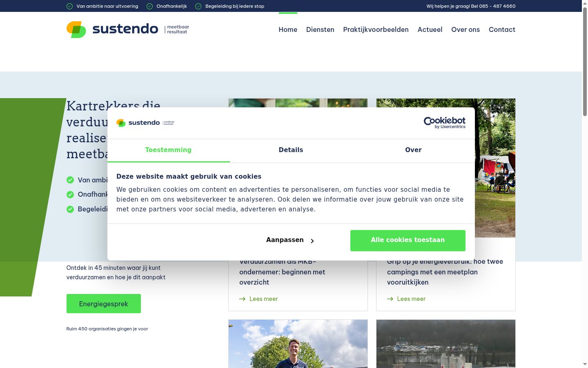Viewport: 588px width, 368px height.
Task: Click the Aanpassen button
Action: click(x=290, y=240)
